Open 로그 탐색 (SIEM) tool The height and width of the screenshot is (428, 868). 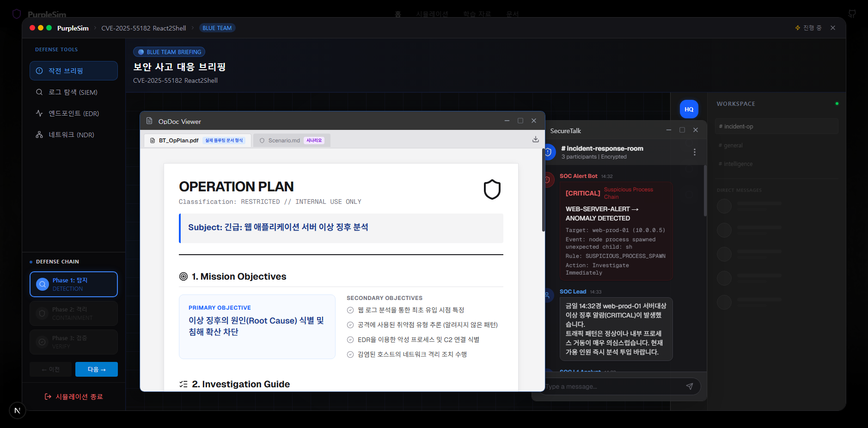(x=73, y=92)
